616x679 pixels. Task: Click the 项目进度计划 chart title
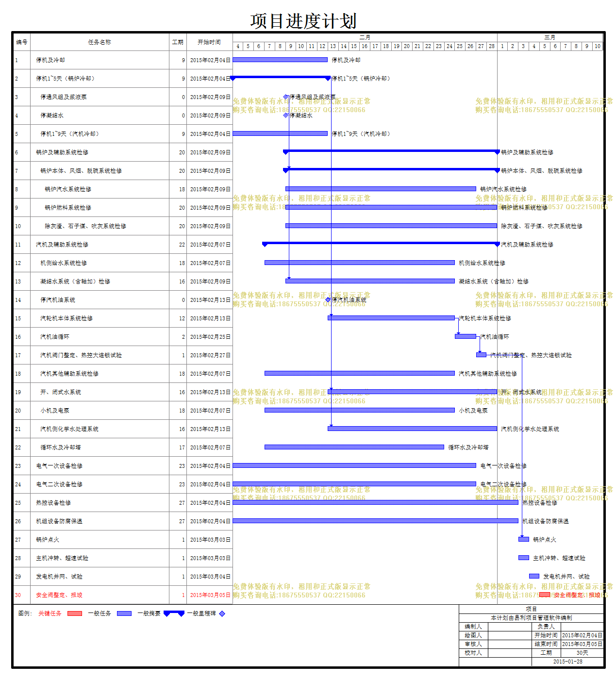(x=304, y=21)
